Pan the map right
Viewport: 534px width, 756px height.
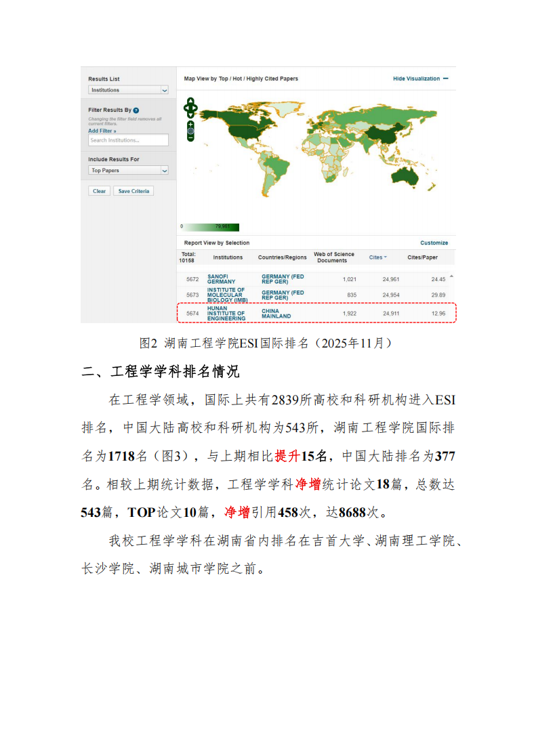point(196,106)
